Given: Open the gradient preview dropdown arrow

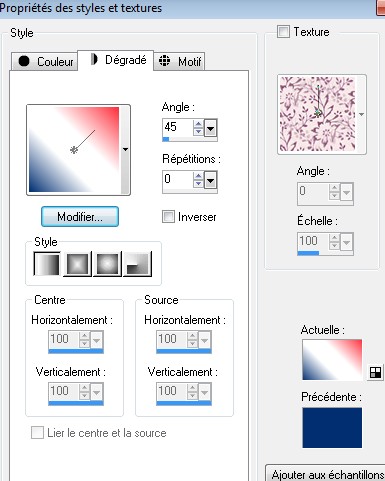Looking at the screenshot, I should (125, 149).
